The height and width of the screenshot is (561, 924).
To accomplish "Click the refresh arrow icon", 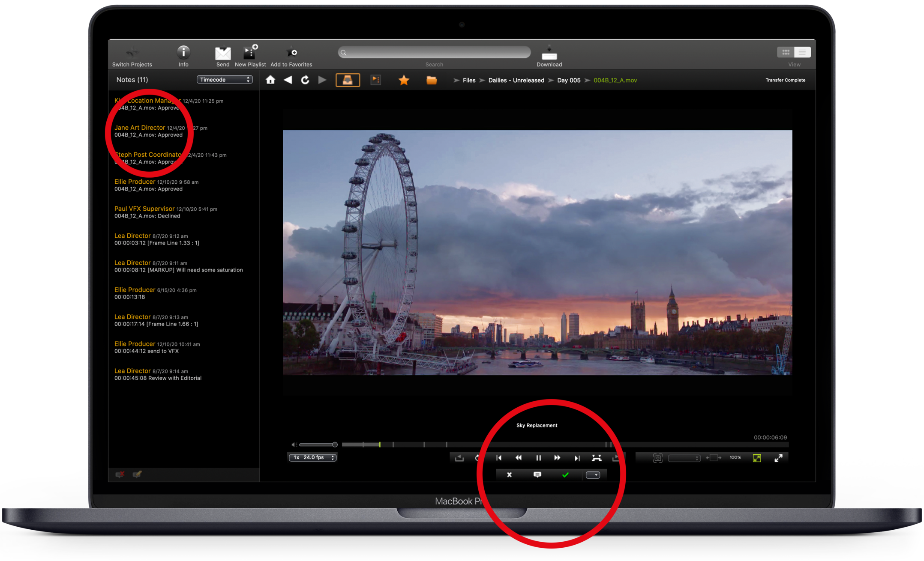I will point(305,80).
